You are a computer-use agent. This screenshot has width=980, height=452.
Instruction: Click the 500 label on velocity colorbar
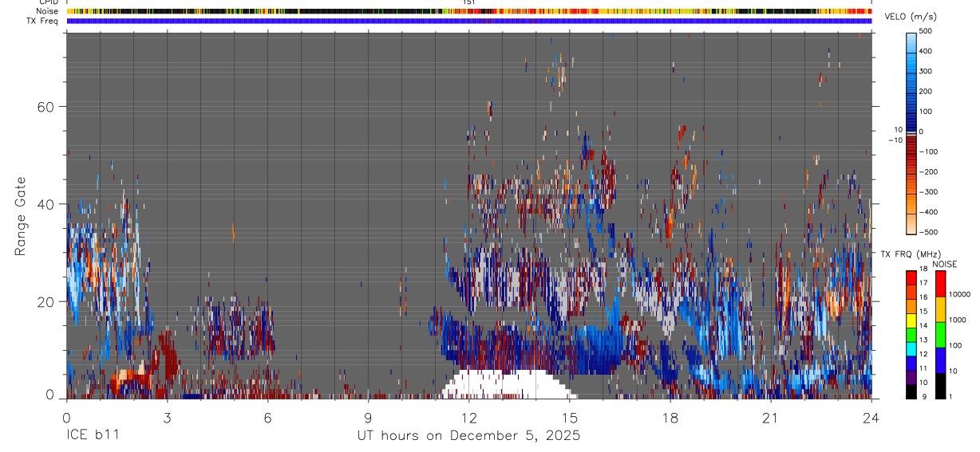coord(926,31)
